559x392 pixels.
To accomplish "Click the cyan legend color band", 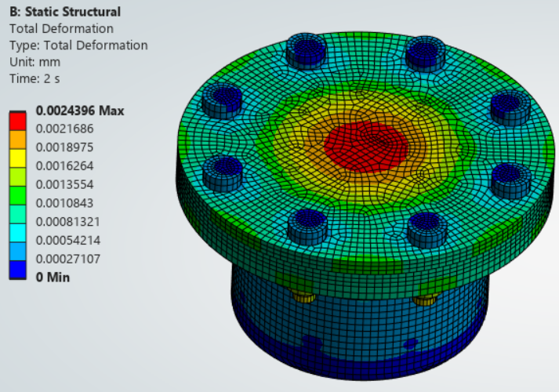I will 17,233.
